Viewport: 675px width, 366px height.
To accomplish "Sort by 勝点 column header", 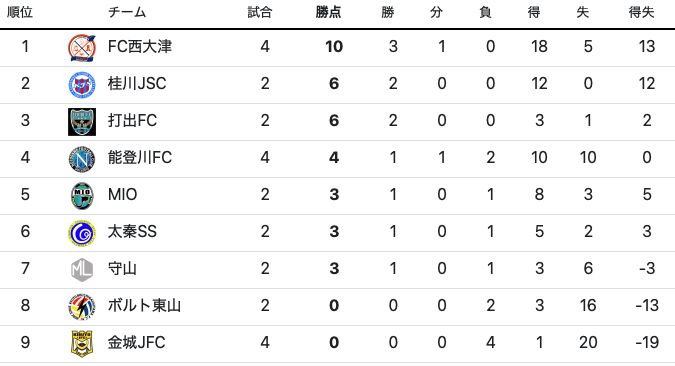I will (x=328, y=12).
